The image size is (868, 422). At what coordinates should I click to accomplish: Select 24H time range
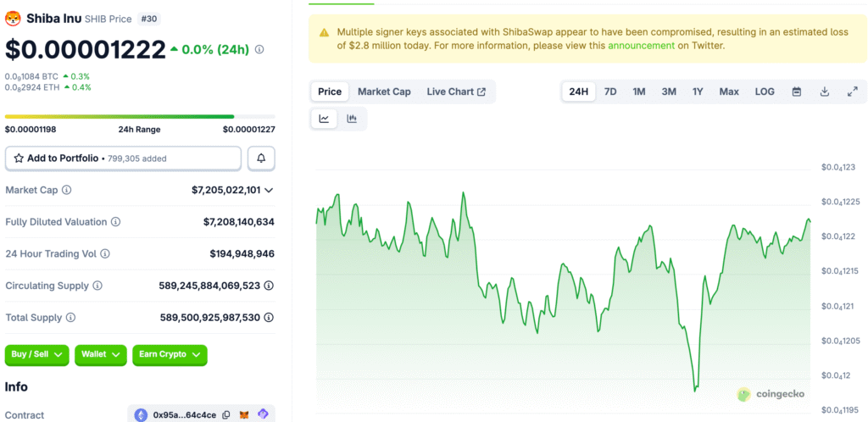click(x=578, y=92)
